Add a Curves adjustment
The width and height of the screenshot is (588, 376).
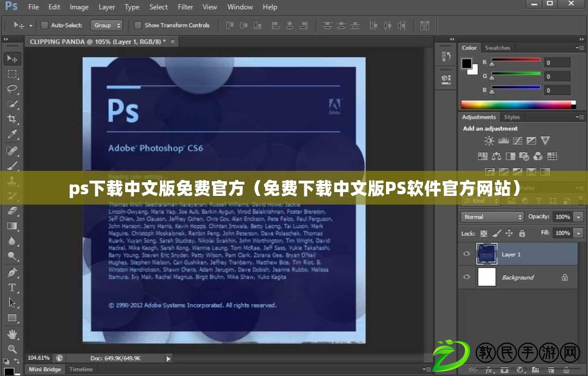click(x=518, y=140)
